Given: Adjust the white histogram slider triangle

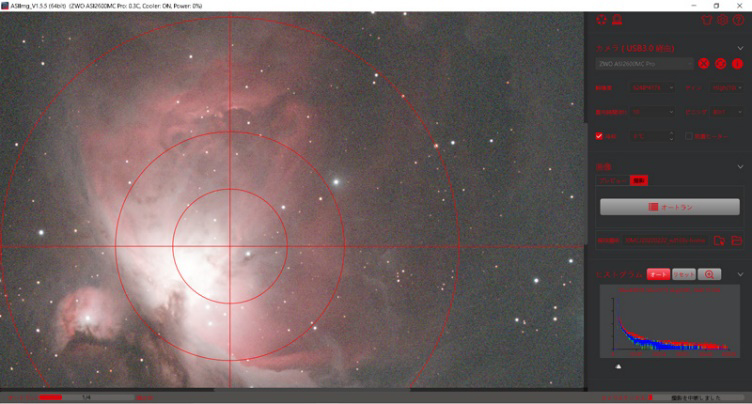Looking at the screenshot, I should click(618, 367).
